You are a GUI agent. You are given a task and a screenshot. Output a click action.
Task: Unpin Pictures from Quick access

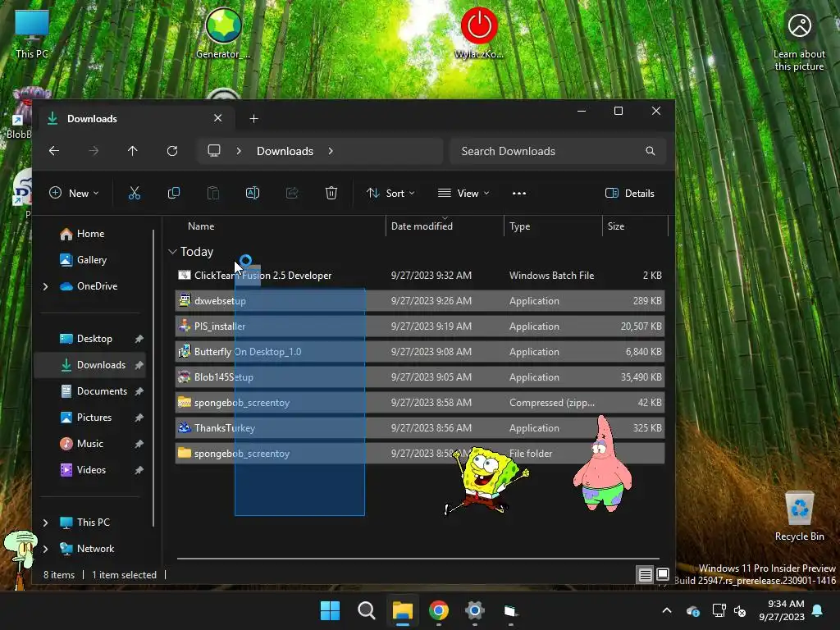tap(139, 418)
